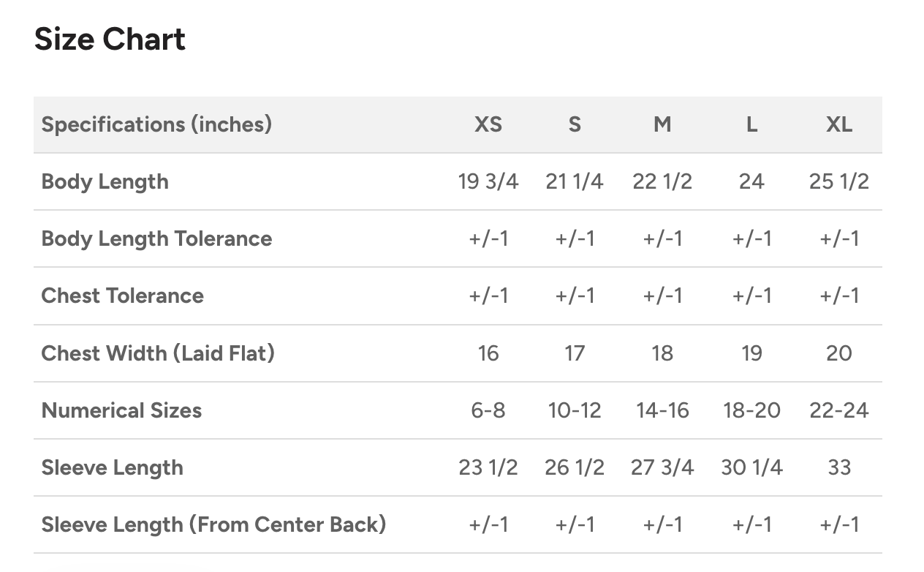The width and height of the screenshot is (924, 572).
Task: Click the L size column header
Action: pos(751,124)
